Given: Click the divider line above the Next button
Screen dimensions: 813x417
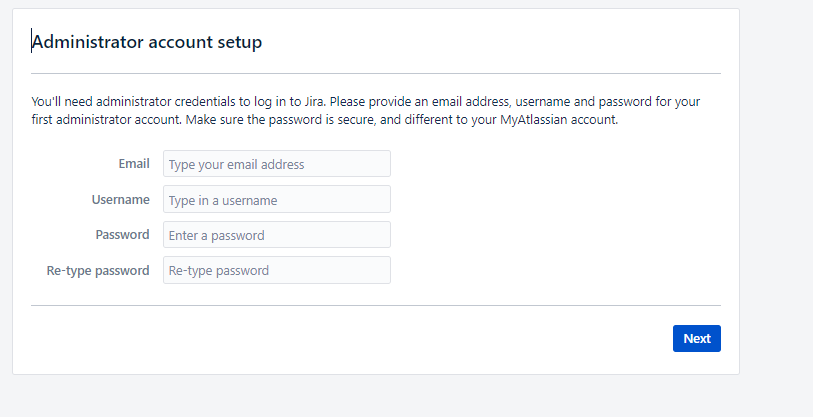Looking at the screenshot, I should coord(376,305).
